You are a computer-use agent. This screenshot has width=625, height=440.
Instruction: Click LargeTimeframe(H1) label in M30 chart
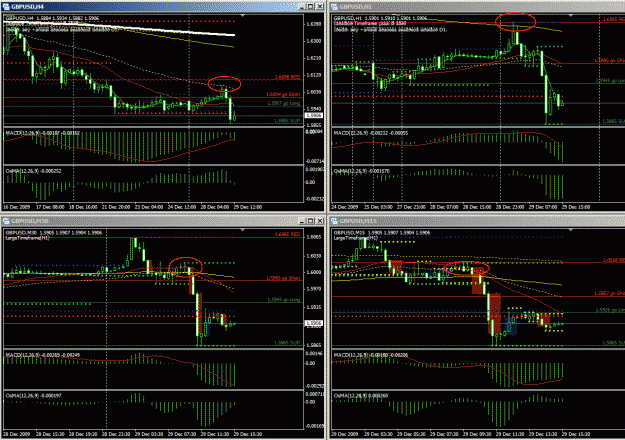pyautogui.click(x=27, y=238)
